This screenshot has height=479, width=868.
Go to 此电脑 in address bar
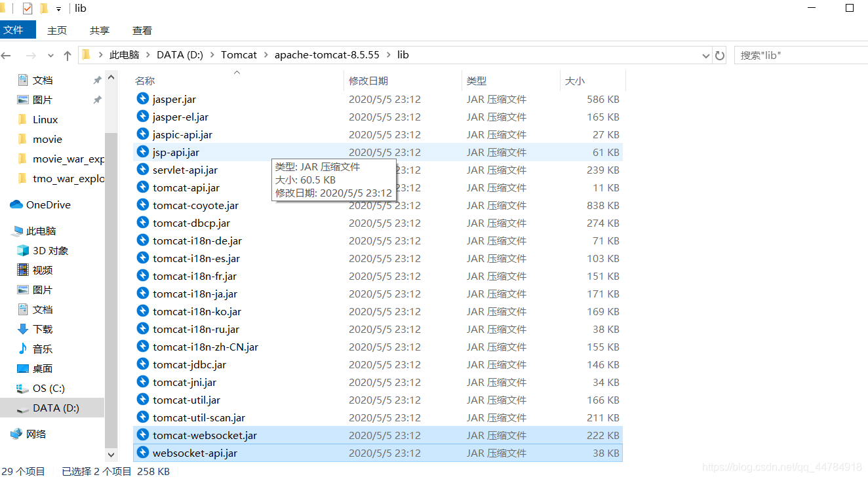(124, 55)
